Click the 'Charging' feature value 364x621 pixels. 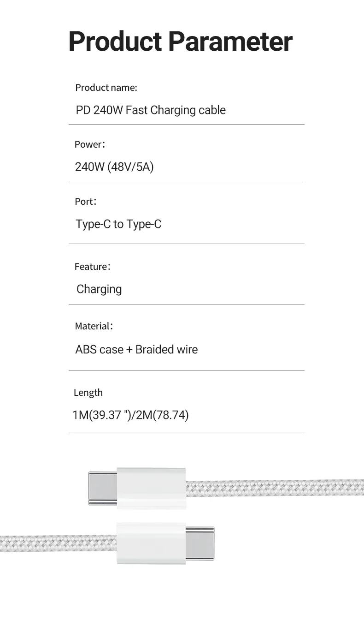coord(99,289)
